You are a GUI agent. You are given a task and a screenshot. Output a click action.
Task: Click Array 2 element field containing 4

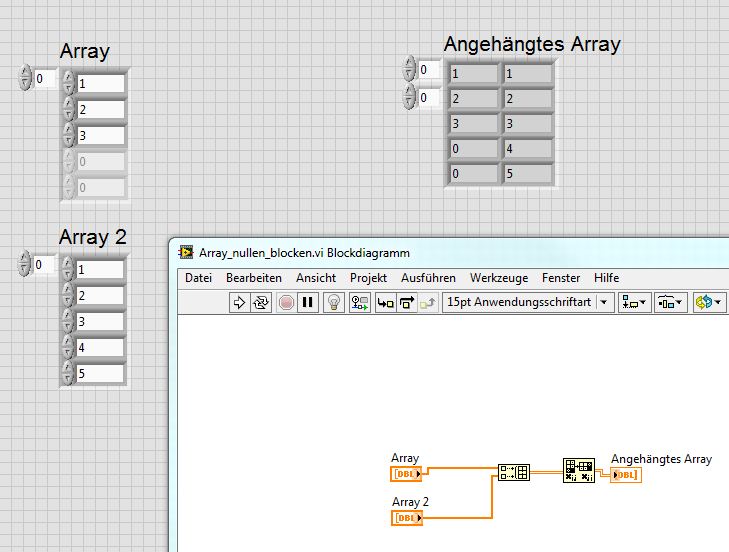tap(100, 347)
